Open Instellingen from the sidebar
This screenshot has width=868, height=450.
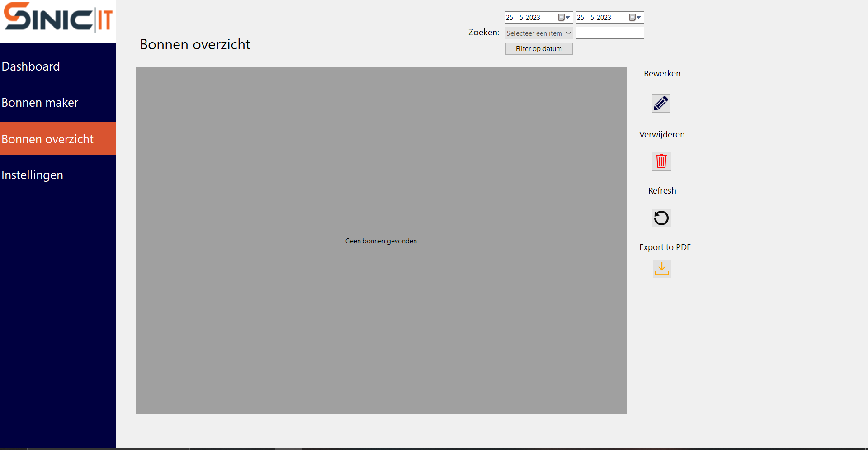pyautogui.click(x=32, y=175)
